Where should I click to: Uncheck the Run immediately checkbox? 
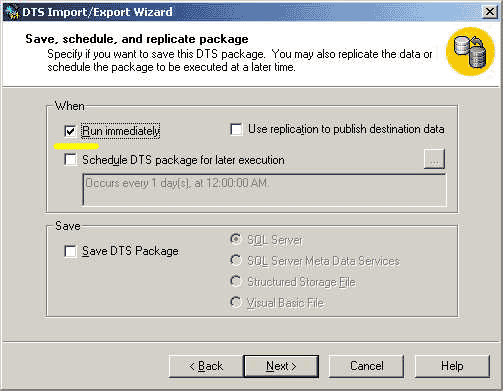click(70, 131)
